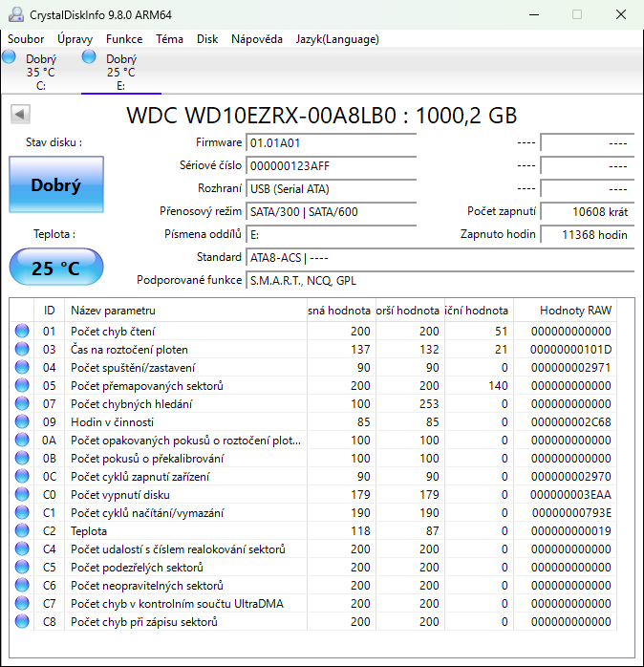Click status orb of row C2 Teplota
644x667 pixels.
coord(22,530)
